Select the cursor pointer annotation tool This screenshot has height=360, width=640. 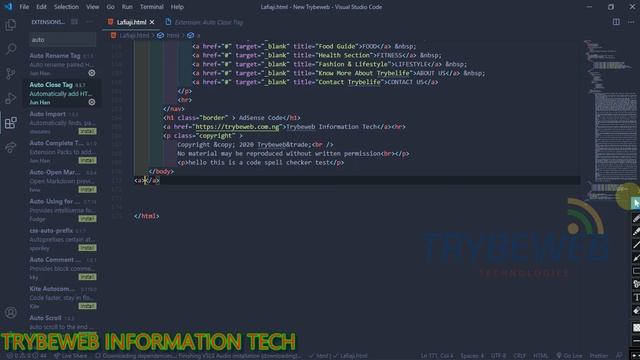(636, 203)
